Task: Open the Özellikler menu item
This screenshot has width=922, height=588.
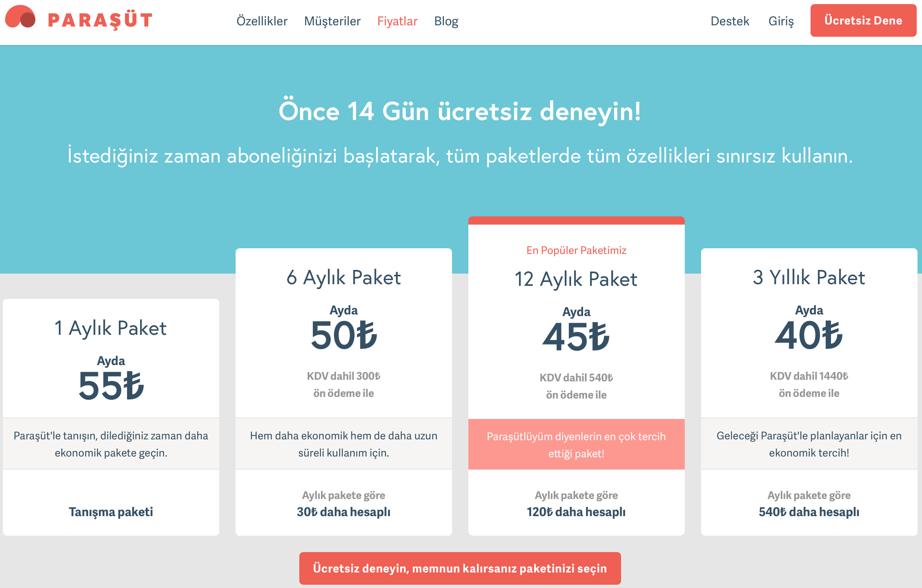Action: [262, 21]
